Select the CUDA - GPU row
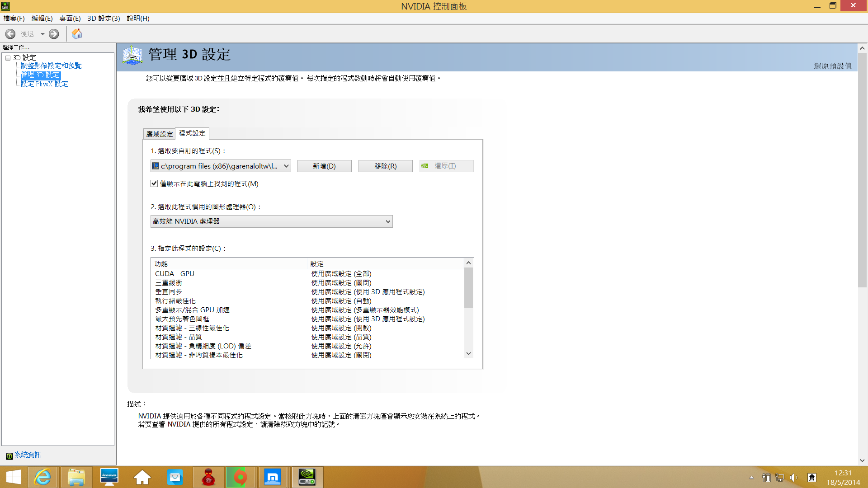The width and height of the screenshot is (868, 488). 307,274
